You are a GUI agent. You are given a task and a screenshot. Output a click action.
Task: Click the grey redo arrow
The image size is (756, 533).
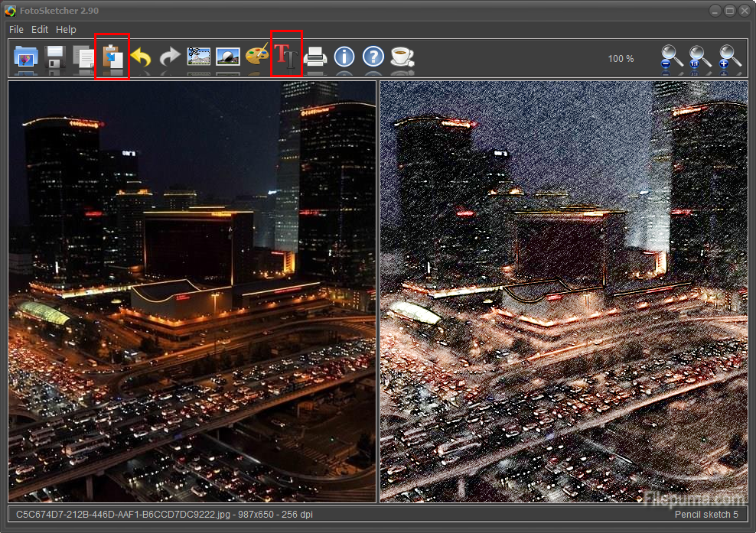169,57
